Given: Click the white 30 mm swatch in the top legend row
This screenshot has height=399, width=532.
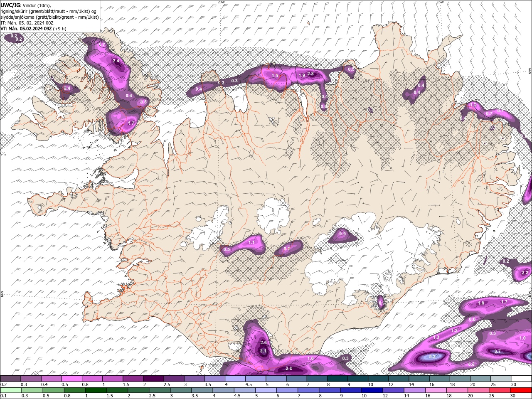Looking at the screenshot, I should coord(521,378).
